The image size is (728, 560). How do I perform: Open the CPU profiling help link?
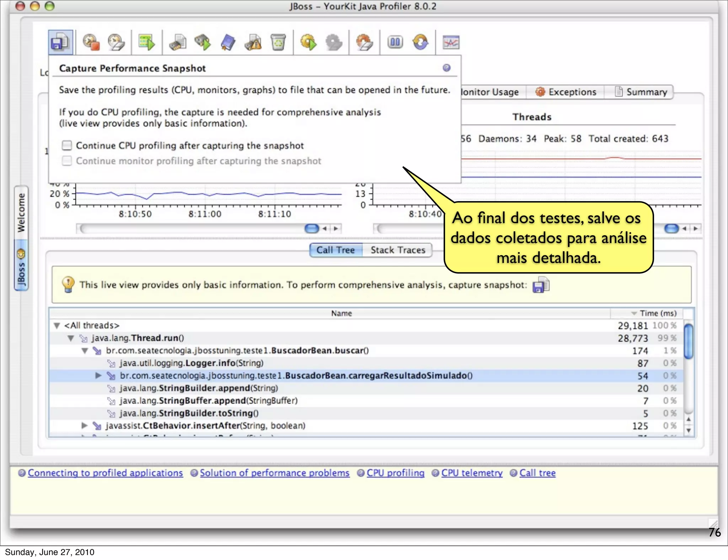click(x=395, y=473)
